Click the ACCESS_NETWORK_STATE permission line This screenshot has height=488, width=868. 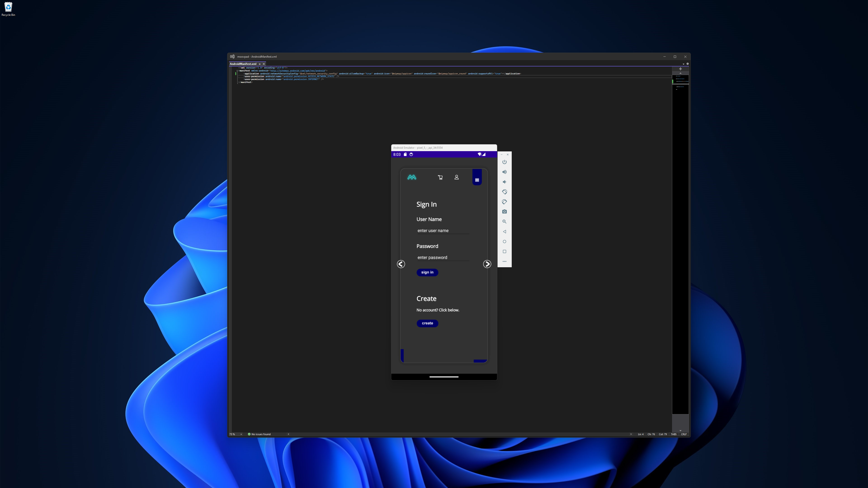click(291, 76)
